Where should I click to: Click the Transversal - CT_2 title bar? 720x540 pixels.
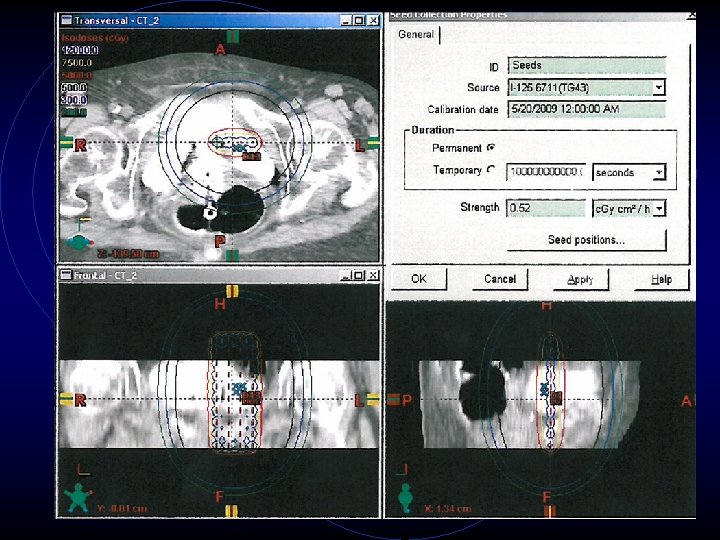[x=219, y=20]
